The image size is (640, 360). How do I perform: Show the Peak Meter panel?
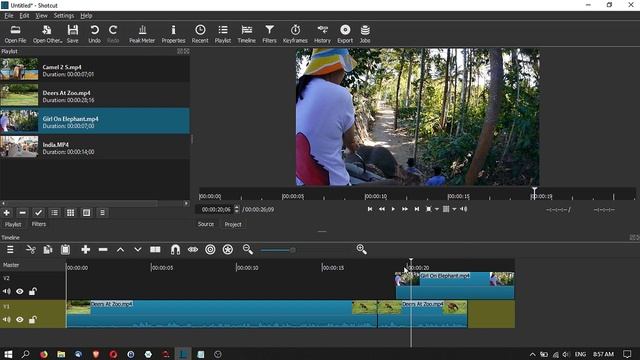tap(142, 34)
